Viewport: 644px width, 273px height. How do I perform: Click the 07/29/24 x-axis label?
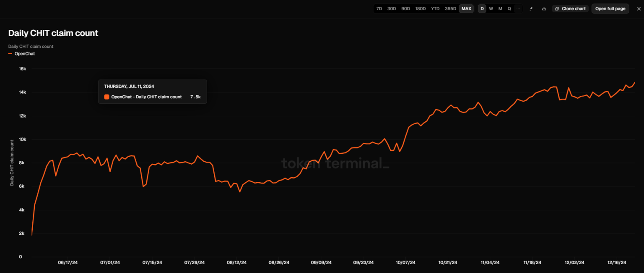pyautogui.click(x=195, y=262)
